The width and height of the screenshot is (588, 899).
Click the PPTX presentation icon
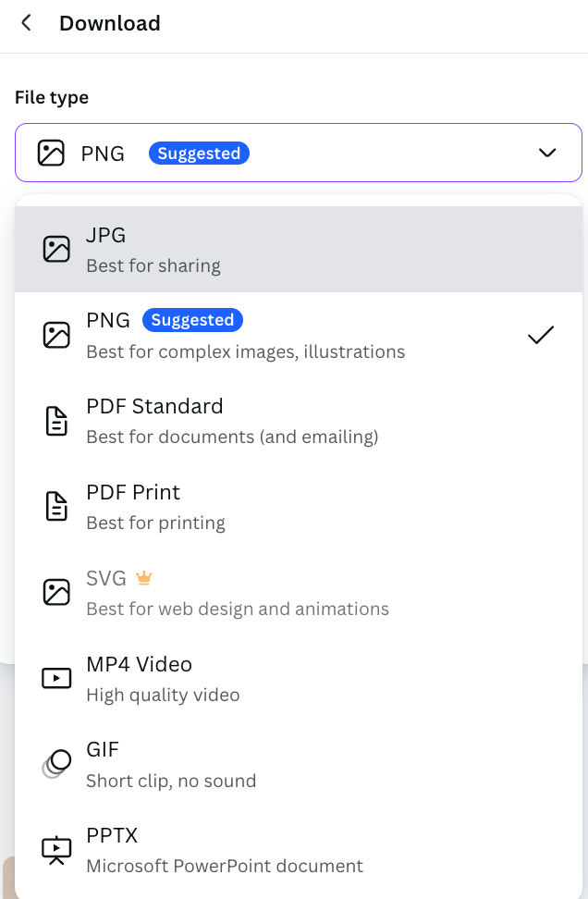click(x=56, y=849)
